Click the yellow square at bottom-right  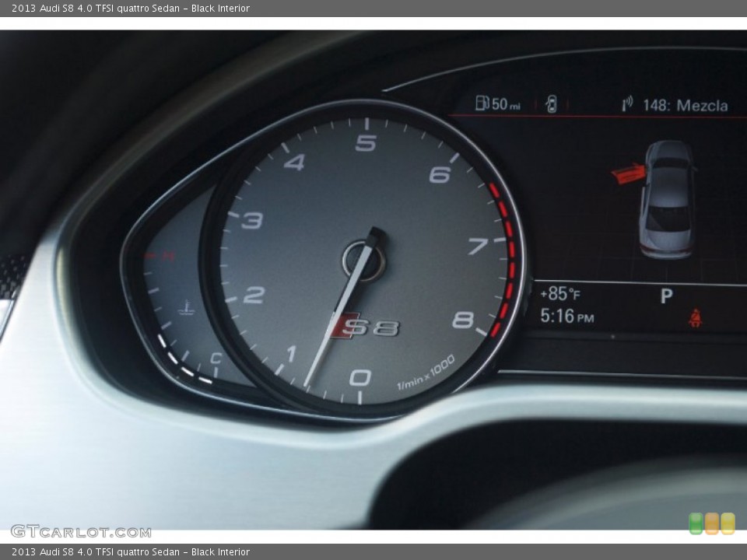728,523
